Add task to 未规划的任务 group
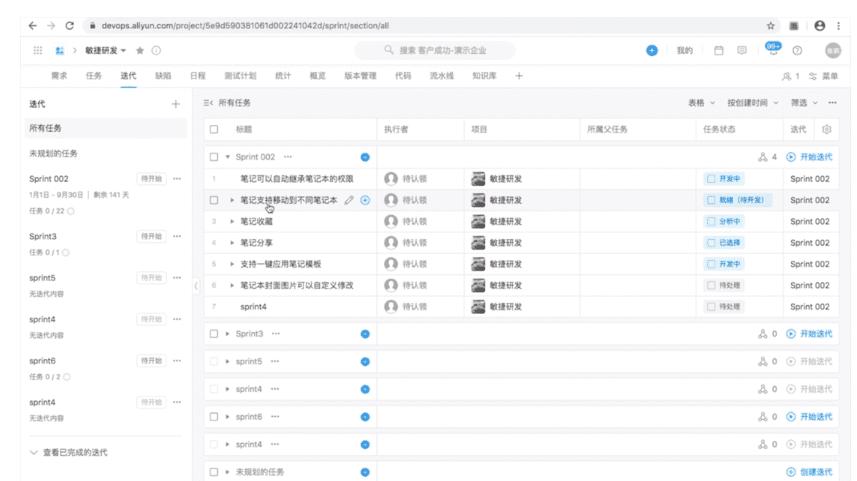This screenshot has width=857, height=481. tap(365, 472)
